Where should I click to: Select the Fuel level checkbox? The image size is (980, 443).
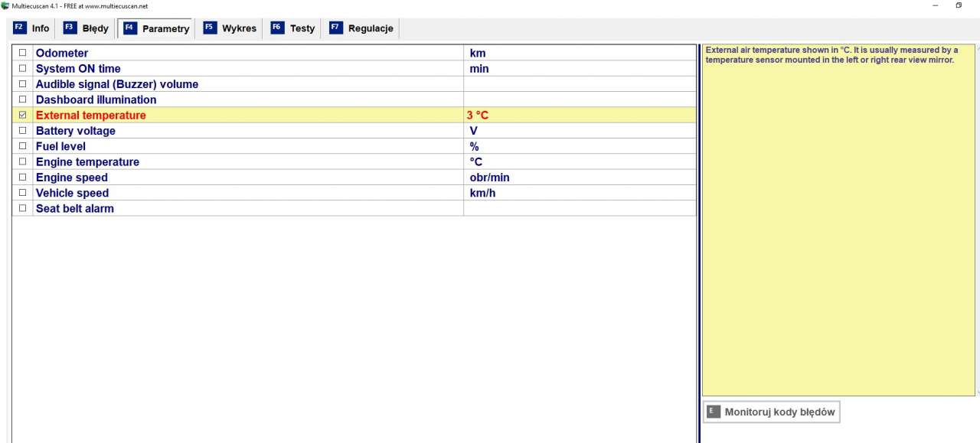coord(22,146)
